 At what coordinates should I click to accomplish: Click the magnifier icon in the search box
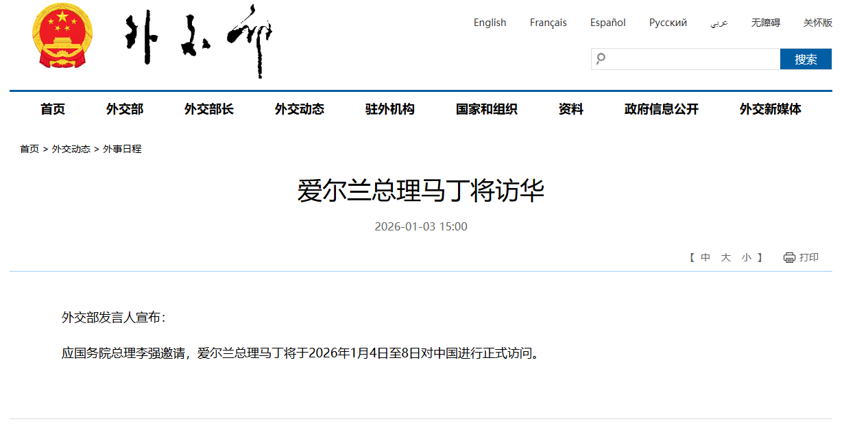[602, 59]
